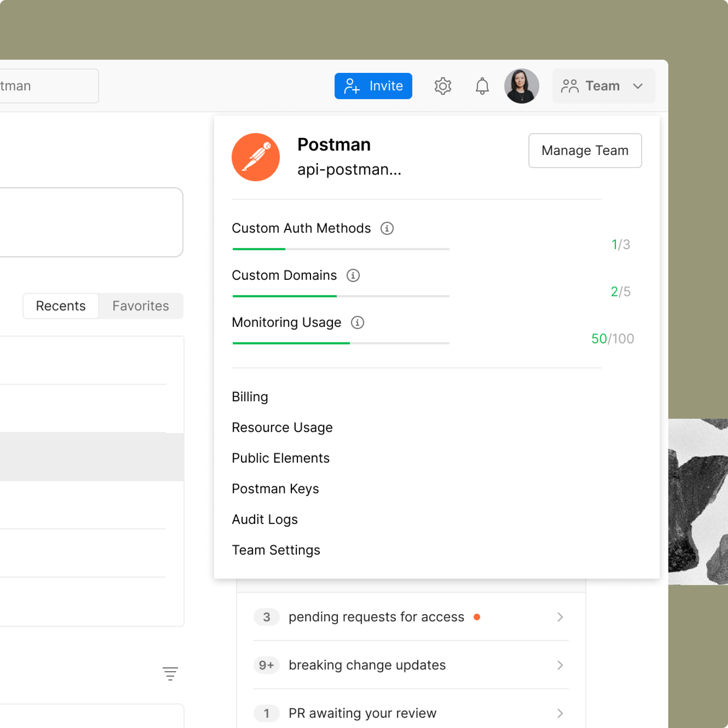Switch to the Recents tab

(x=61, y=306)
